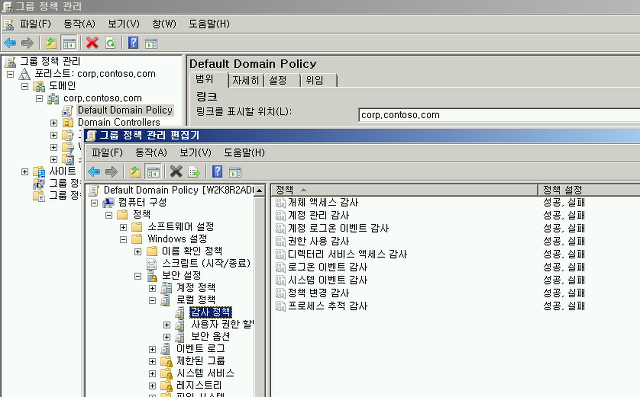Click link location field corp.contoso.com
This screenshot has width=640, height=397.
499,115
